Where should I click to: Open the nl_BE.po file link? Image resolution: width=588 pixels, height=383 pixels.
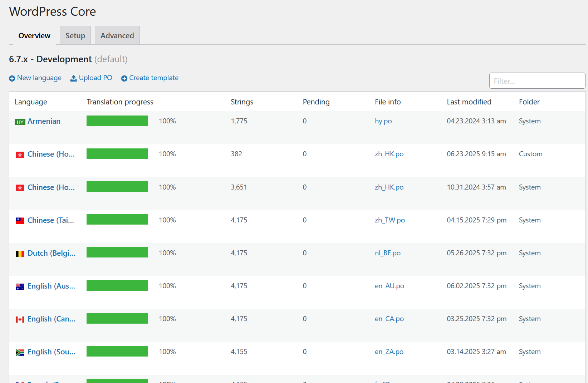[x=388, y=253]
